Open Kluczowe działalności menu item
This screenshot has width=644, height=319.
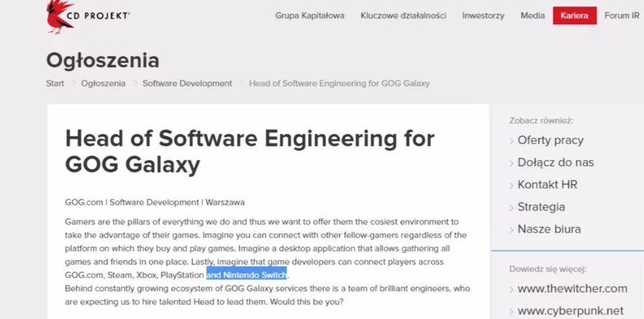click(x=404, y=16)
